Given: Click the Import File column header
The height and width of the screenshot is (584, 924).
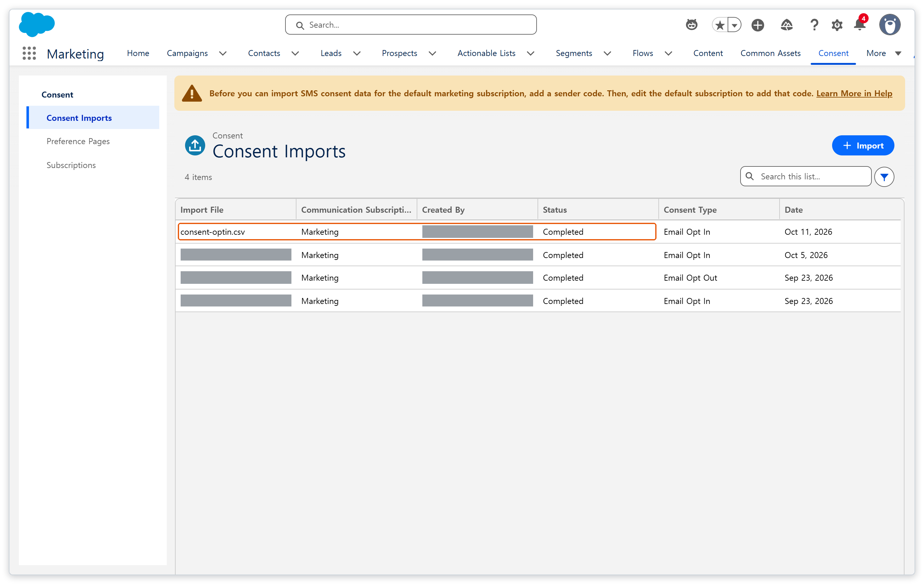Looking at the screenshot, I should click(x=236, y=210).
